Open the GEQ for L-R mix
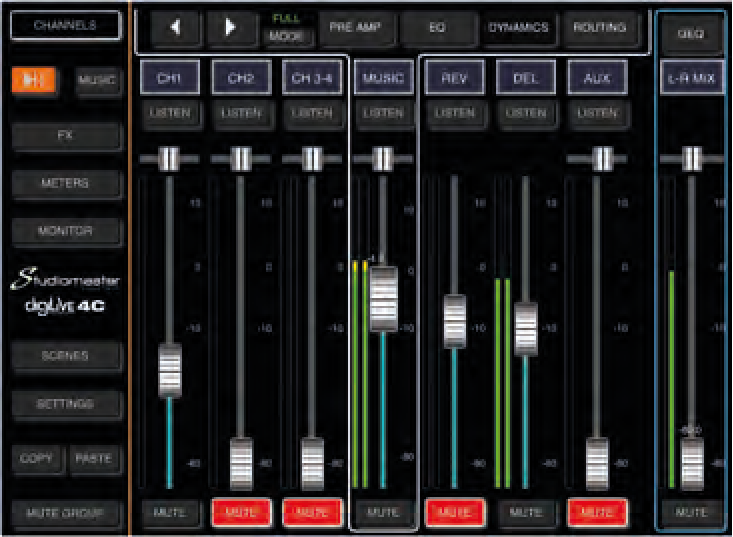 click(691, 34)
